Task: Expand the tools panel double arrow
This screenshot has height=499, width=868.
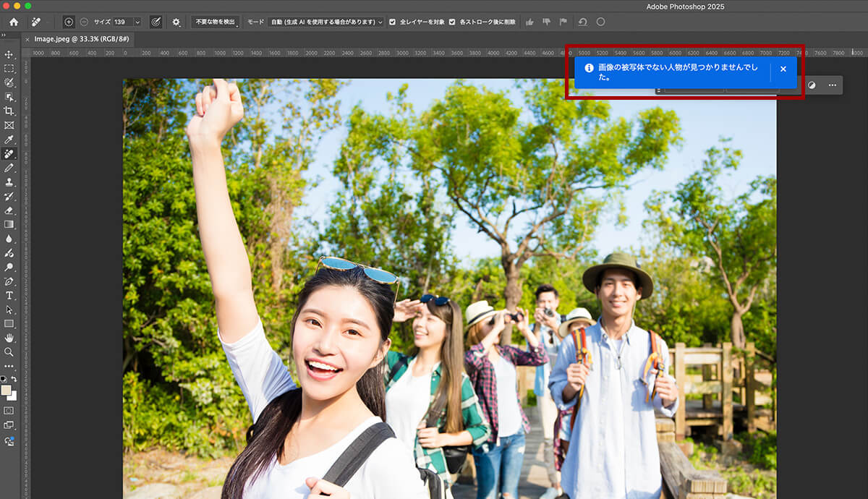Action: pyautogui.click(x=4, y=34)
